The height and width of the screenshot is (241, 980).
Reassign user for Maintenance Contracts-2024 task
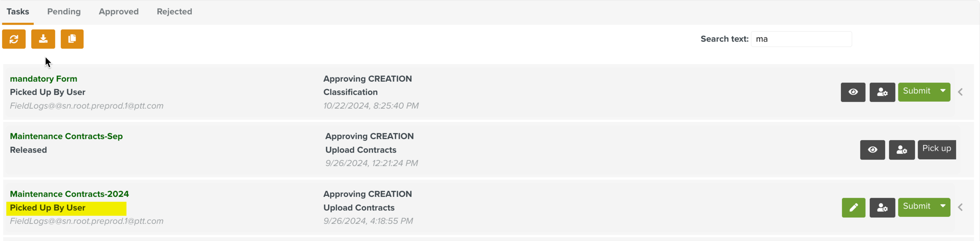click(x=882, y=208)
